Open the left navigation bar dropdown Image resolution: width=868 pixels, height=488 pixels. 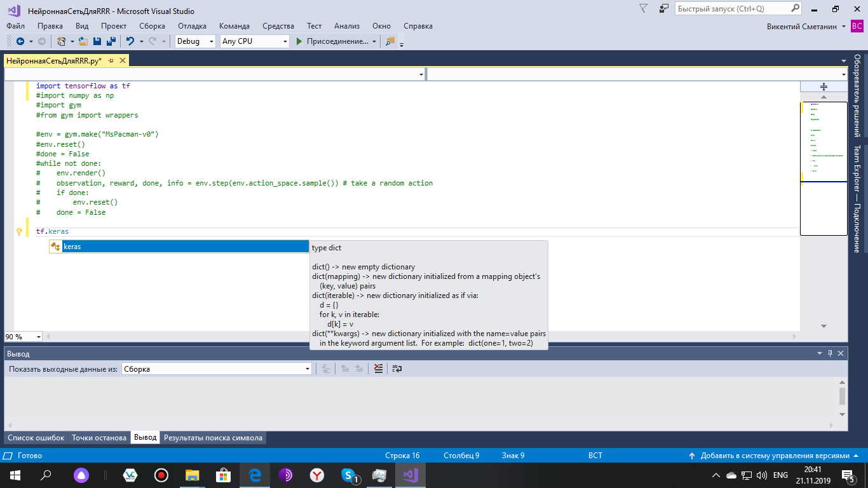tap(421, 74)
